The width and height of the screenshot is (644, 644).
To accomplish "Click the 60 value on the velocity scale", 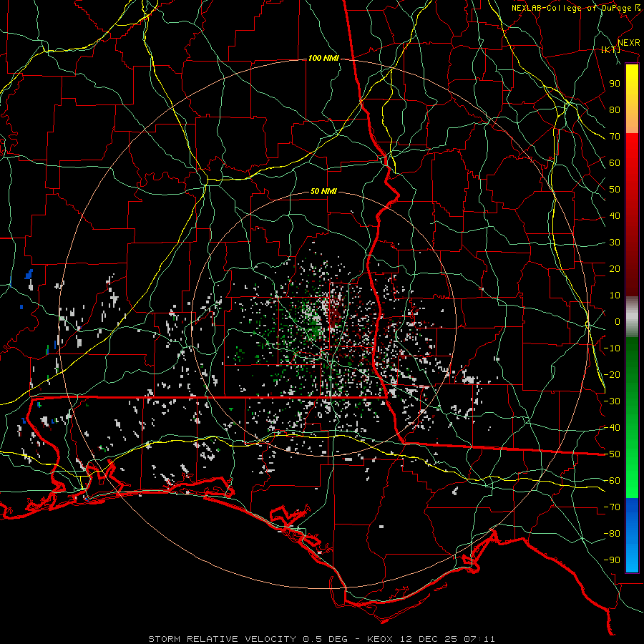I will tap(615, 163).
